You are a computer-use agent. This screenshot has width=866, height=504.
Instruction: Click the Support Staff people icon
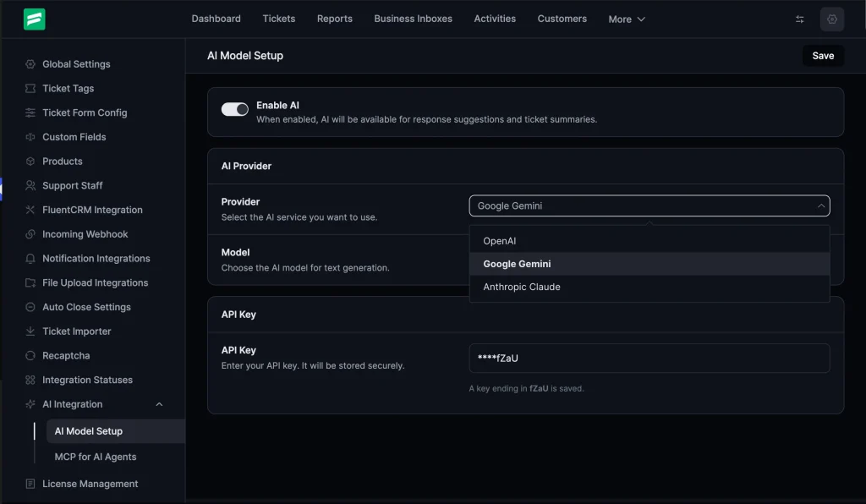pyautogui.click(x=30, y=185)
